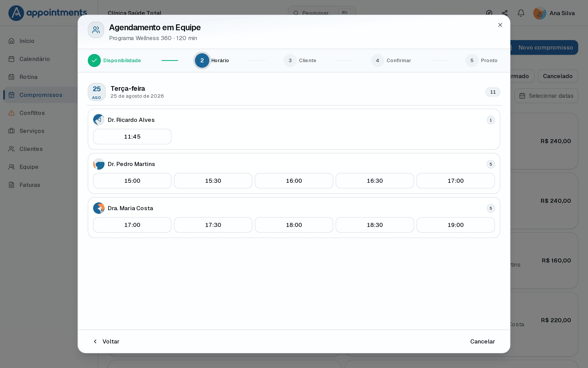
Task: Click the Conflitos warning icon
Action: click(x=11, y=113)
